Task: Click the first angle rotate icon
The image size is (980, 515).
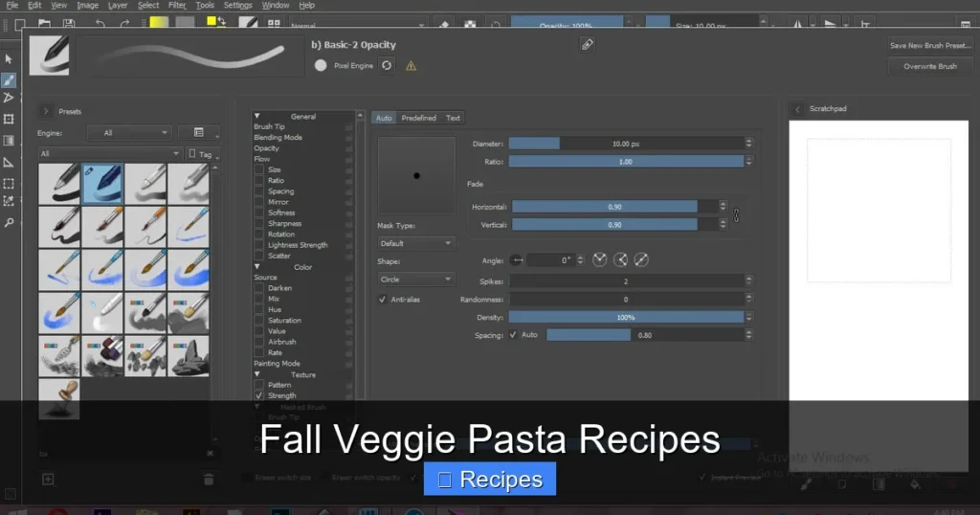Action: pyautogui.click(x=599, y=260)
